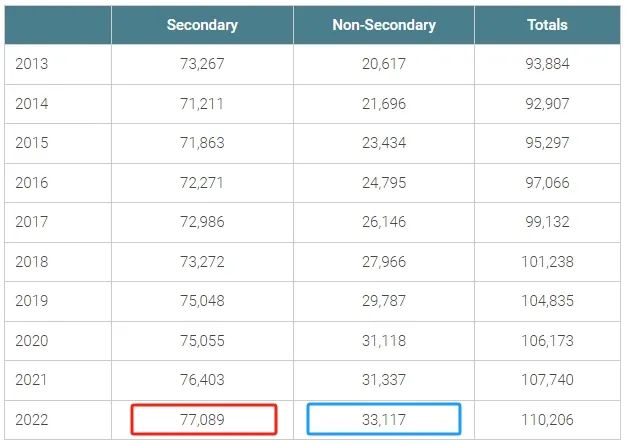Click Non-Secondary value 20,617

pos(384,64)
